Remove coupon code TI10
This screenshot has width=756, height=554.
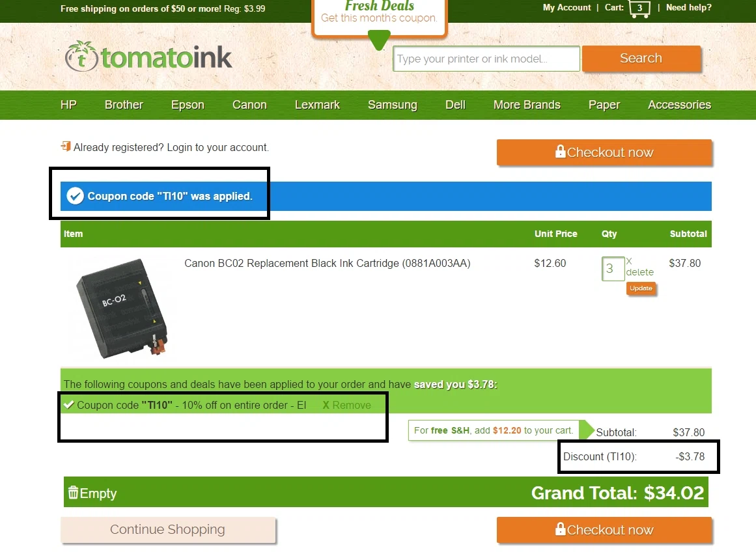pos(346,405)
